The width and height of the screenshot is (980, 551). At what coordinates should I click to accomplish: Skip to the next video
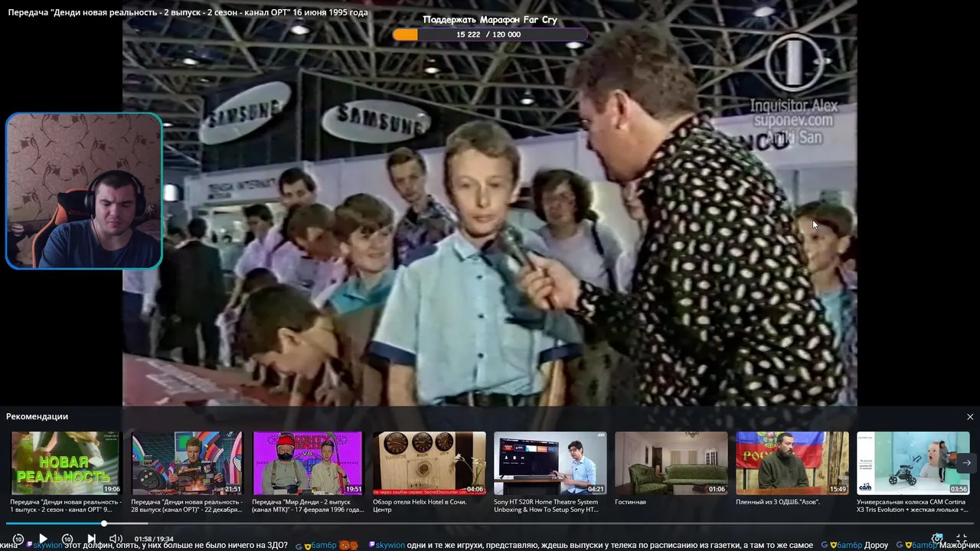point(91,539)
